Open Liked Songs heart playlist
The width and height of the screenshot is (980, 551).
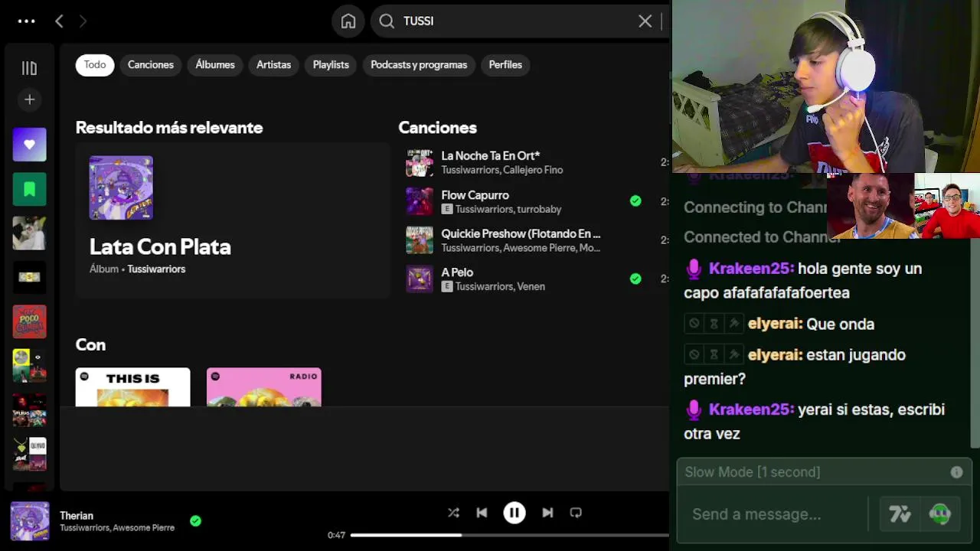29,145
